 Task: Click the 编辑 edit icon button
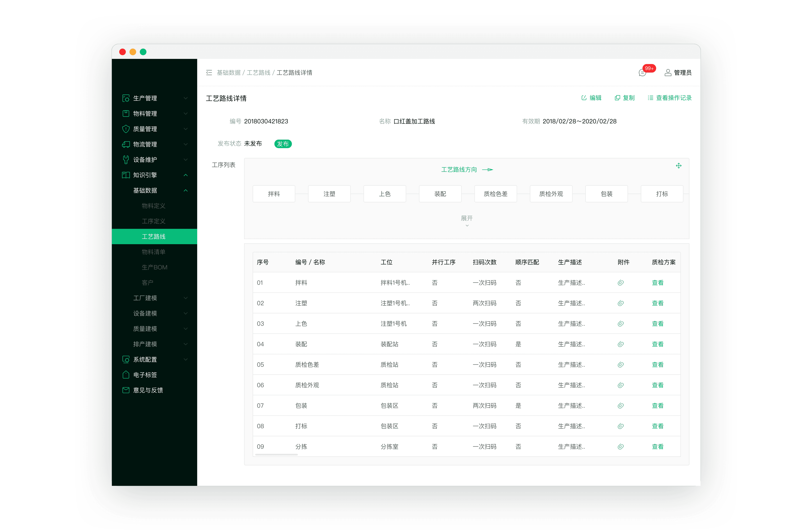coord(591,98)
